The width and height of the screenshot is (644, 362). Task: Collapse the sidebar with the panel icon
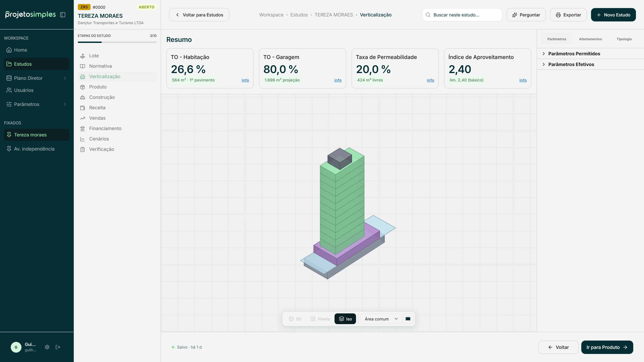tap(63, 15)
